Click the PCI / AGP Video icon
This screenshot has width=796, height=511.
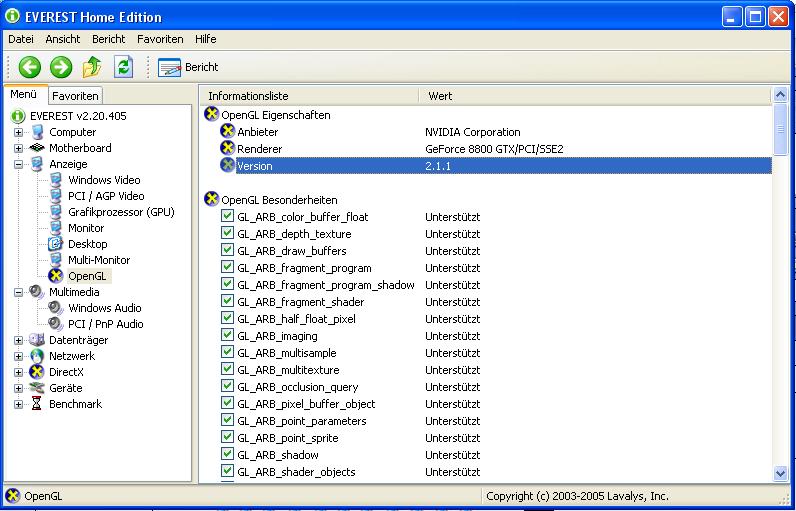click(x=56, y=196)
